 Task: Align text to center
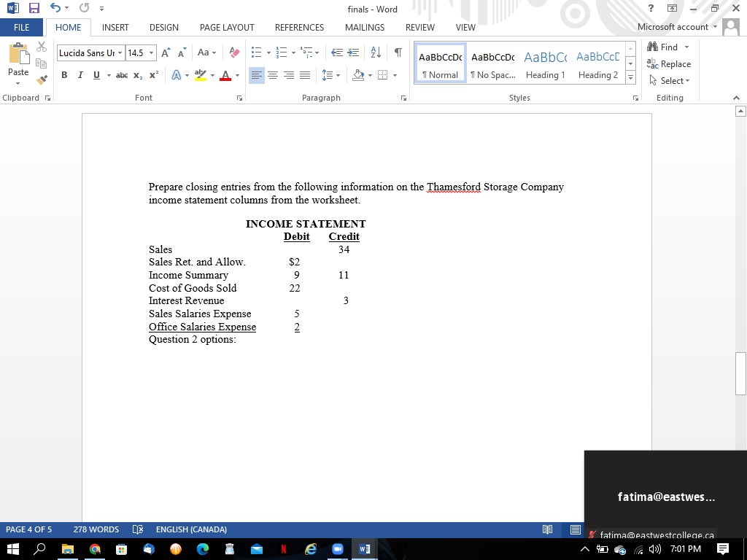[273, 75]
